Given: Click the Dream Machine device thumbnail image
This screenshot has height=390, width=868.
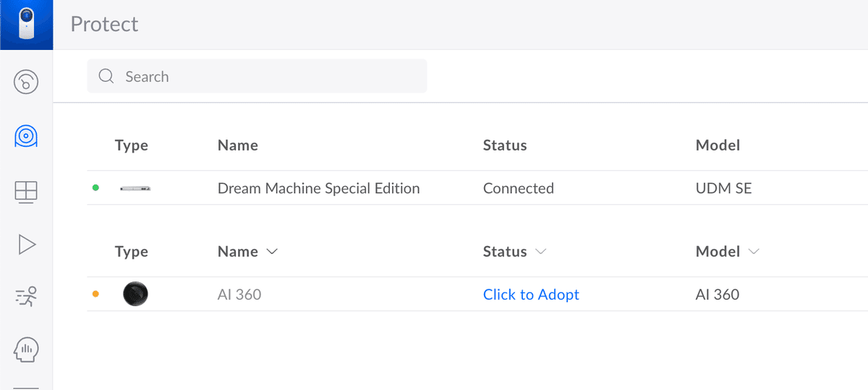Looking at the screenshot, I should [135, 188].
